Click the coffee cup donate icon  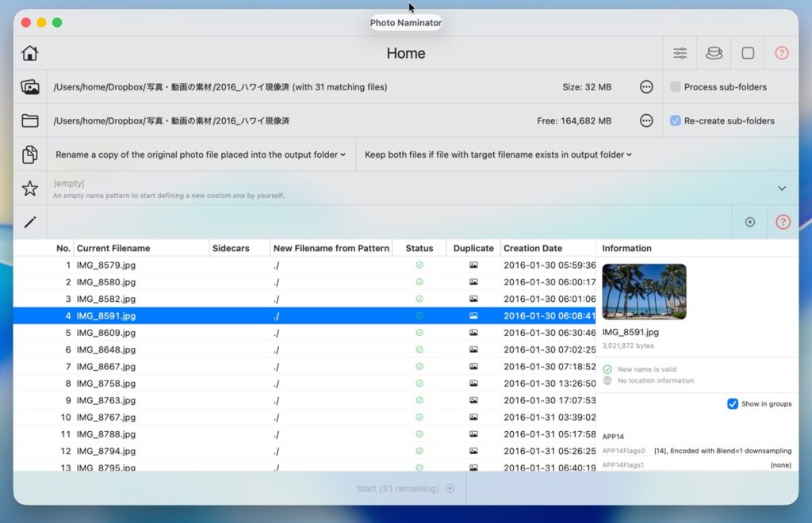click(x=714, y=53)
